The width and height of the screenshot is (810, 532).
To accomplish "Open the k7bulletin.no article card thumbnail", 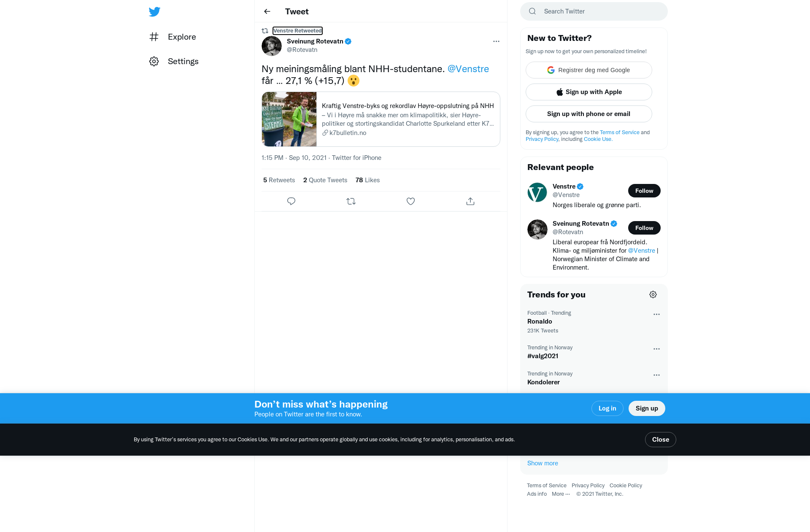I will pyautogui.click(x=289, y=119).
